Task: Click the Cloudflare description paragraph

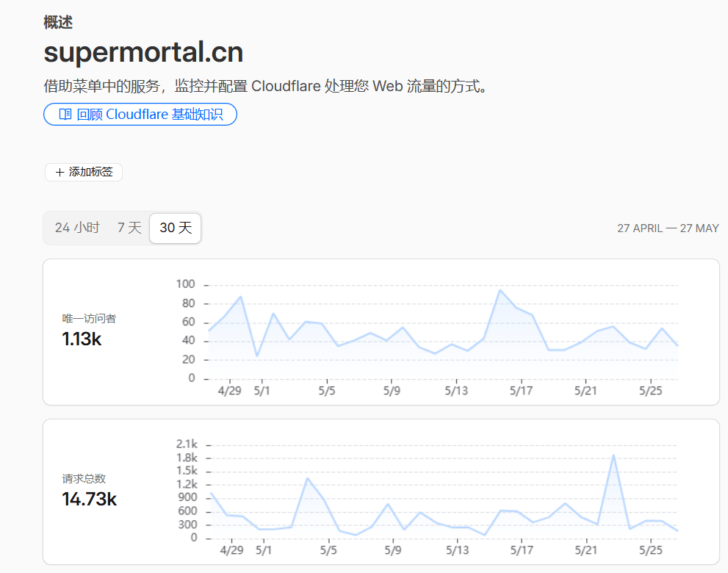Action: tap(266, 87)
